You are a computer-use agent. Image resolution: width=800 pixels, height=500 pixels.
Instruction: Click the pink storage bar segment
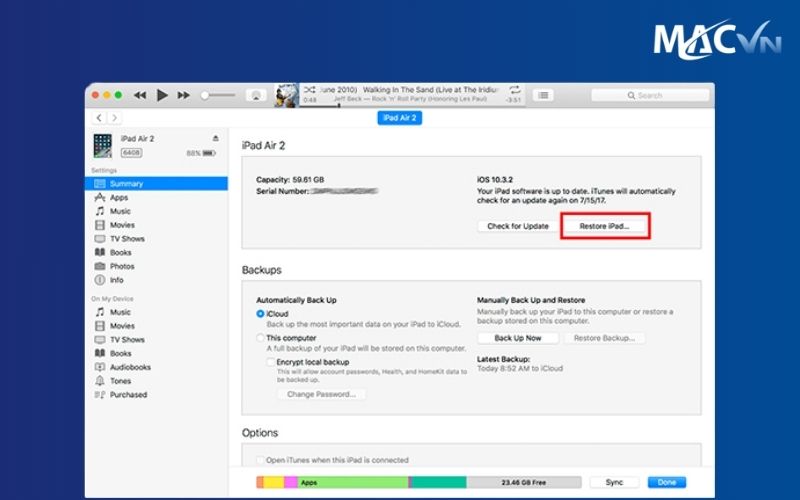(x=291, y=483)
